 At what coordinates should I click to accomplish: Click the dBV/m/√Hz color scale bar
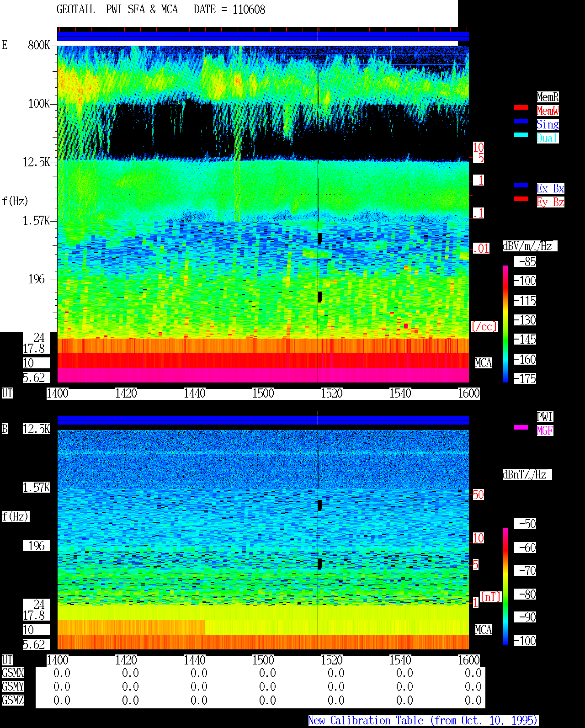pos(505,324)
